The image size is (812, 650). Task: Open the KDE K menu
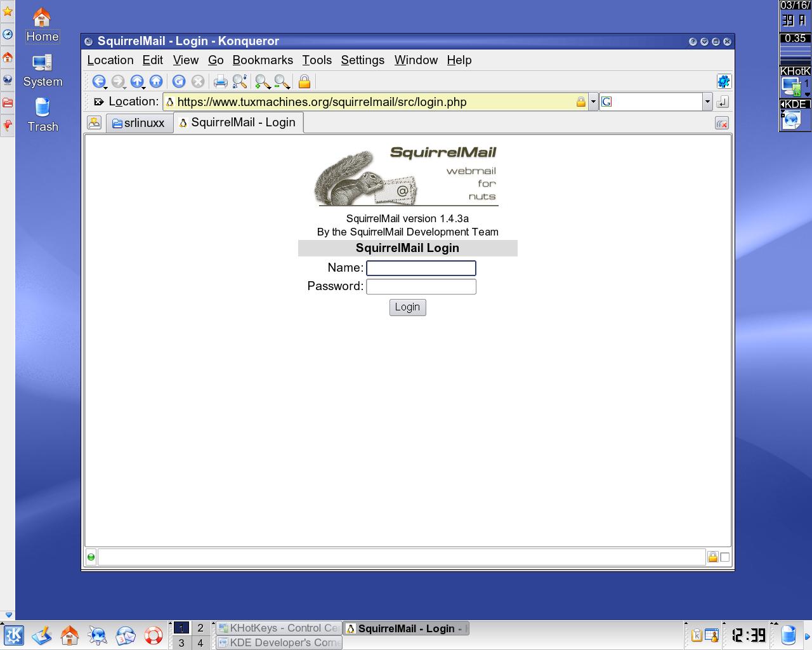pos(13,635)
